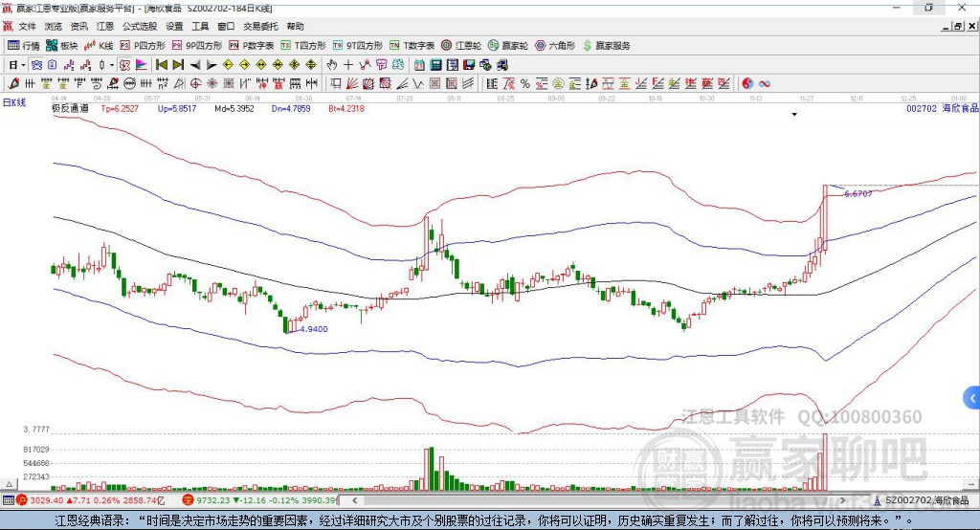The image size is (980, 530).
Task: Open the 行情 quotes view
Action: pyautogui.click(x=23, y=46)
